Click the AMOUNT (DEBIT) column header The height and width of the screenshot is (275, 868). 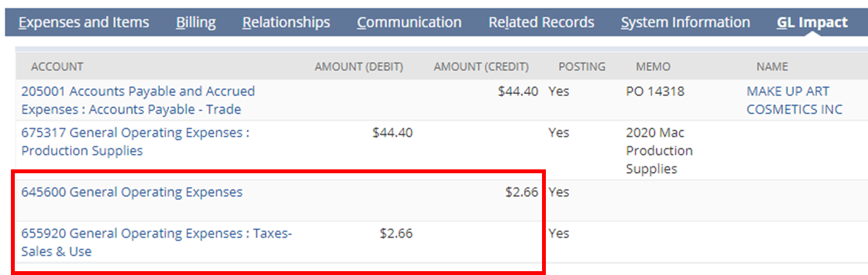coord(359,66)
